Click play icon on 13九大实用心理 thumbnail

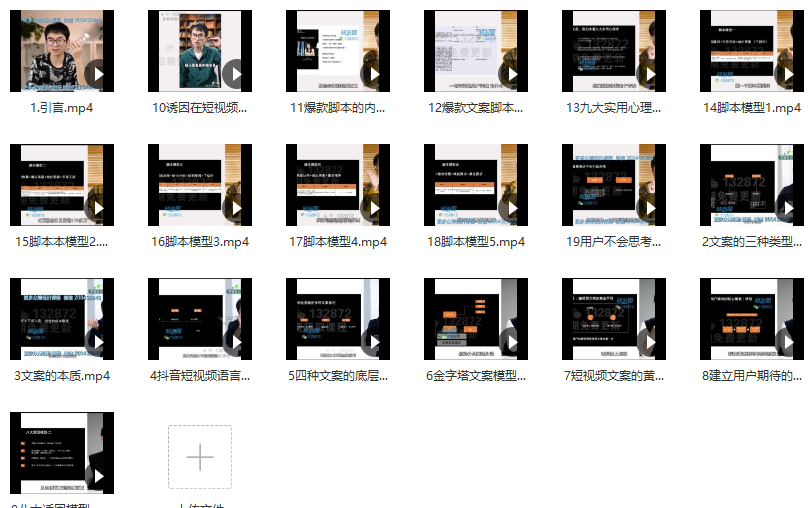click(650, 74)
